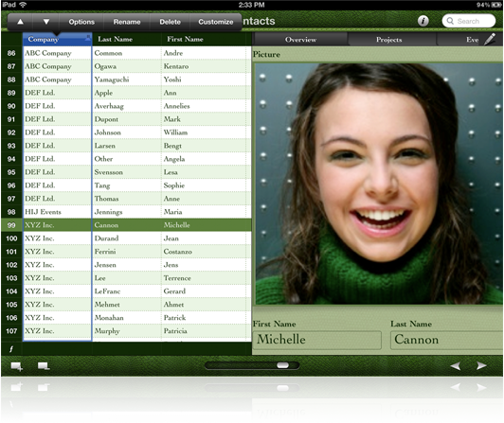
Task: Tap the up arrow in the popup menu
Action: tap(20, 22)
